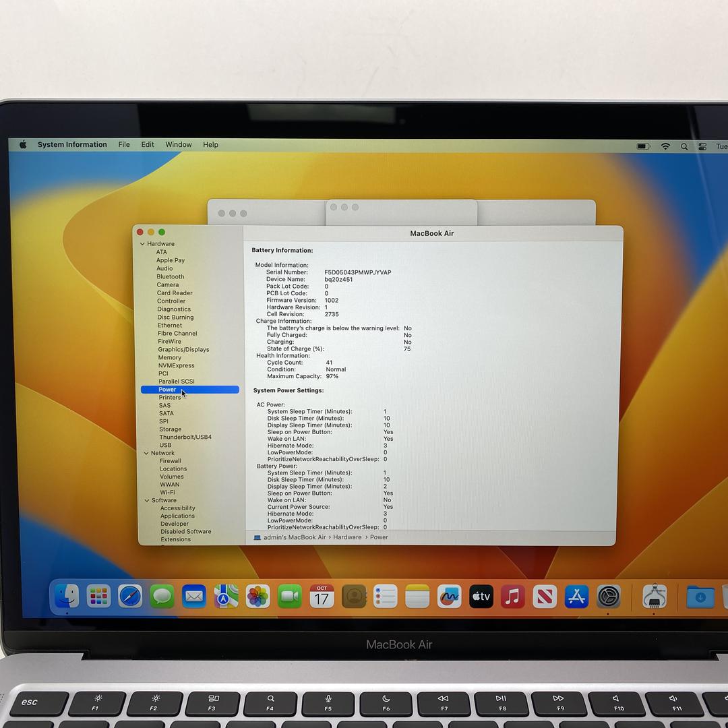Screen dimensions: 728x728
Task: Open Notes app in the Dock
Action: point(417,596)
